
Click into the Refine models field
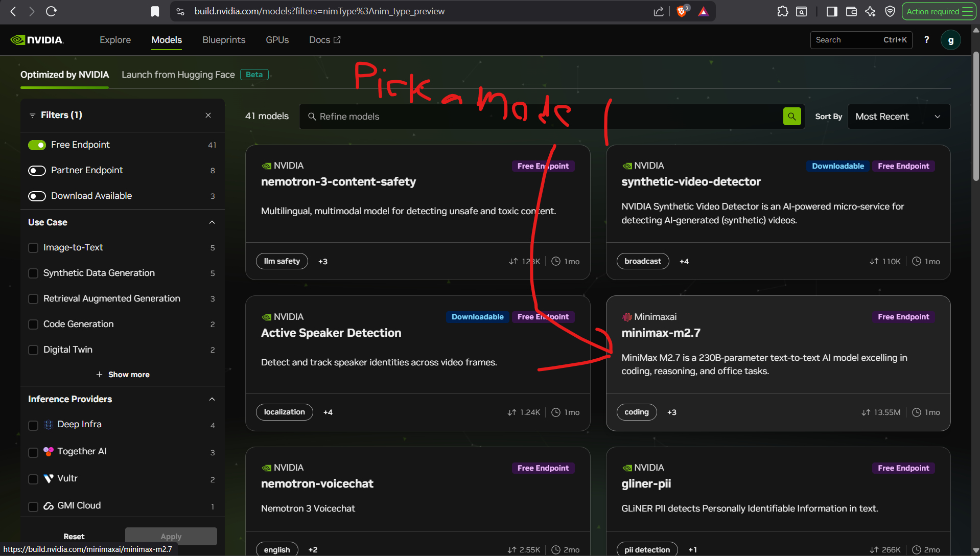542,117
